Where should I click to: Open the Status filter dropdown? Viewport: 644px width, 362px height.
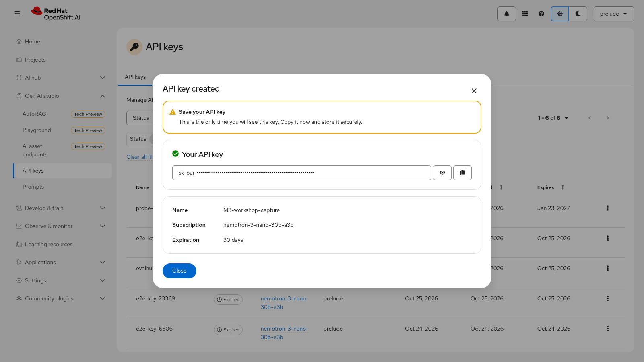[x=140, y=118]
